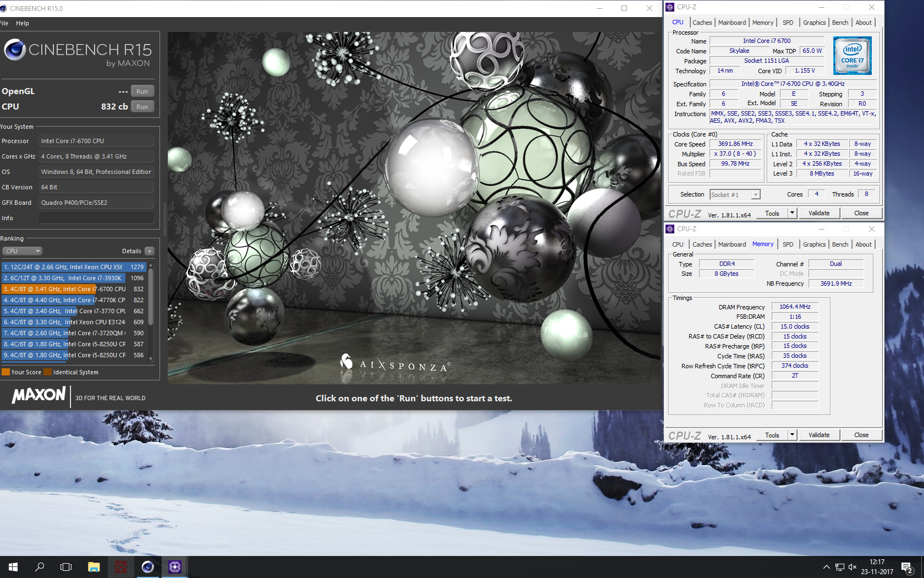Open the Bench tab in upper CPU-Z
The height and width of the screenshot is (578, 924).
[x=840, y=23]
